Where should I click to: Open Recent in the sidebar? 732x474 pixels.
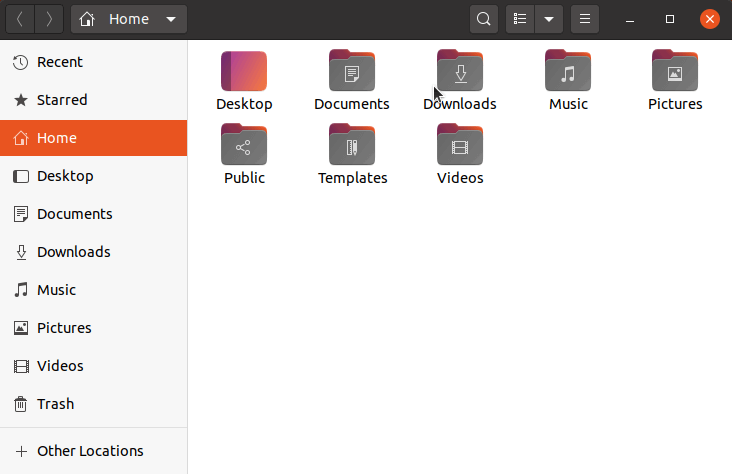(x=93, y=62)
